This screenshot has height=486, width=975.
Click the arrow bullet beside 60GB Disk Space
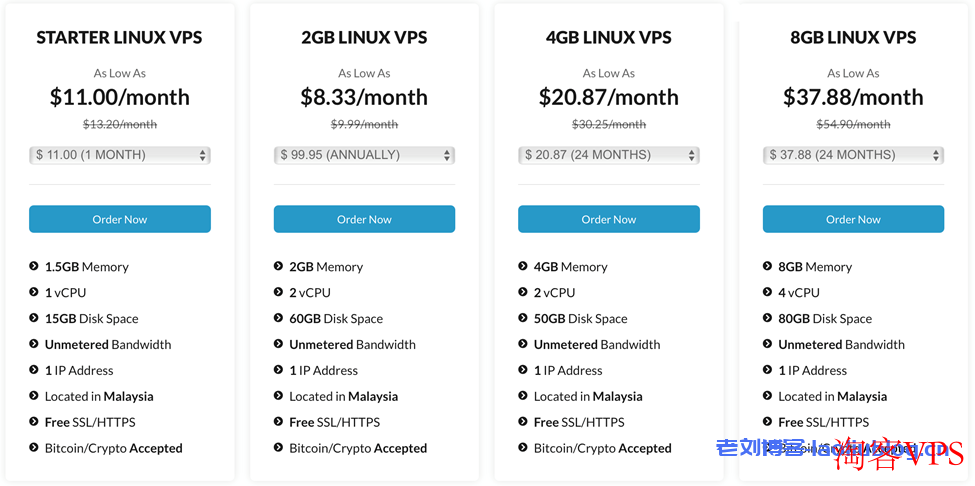tap(278, 318)
